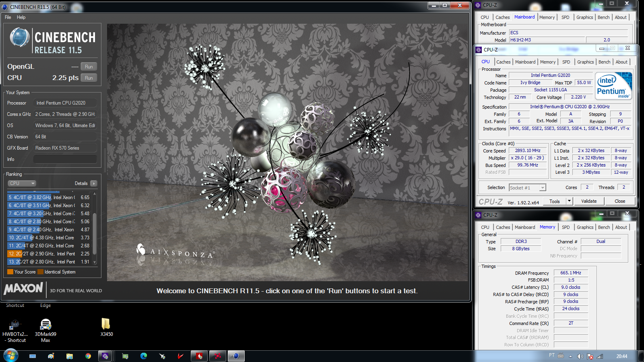The image size is (644, 362).
Task: Click the arrow-with-shield taskbar icon
Action: click(162, 356)
